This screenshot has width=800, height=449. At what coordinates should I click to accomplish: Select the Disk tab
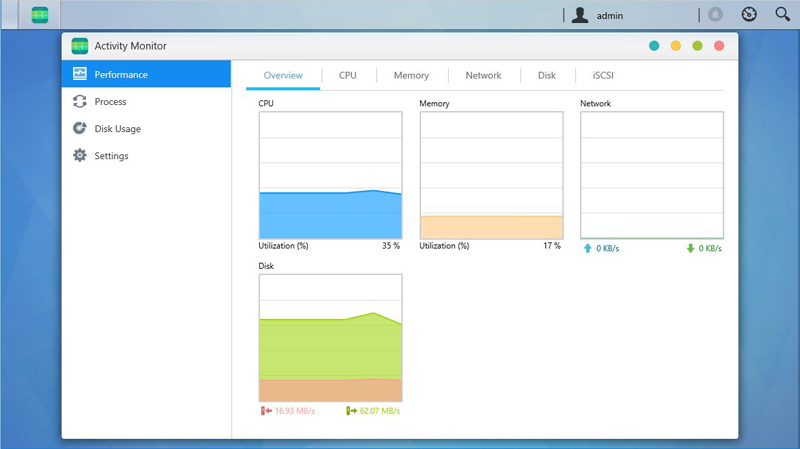pyautogui.click(x=546, y=75)
